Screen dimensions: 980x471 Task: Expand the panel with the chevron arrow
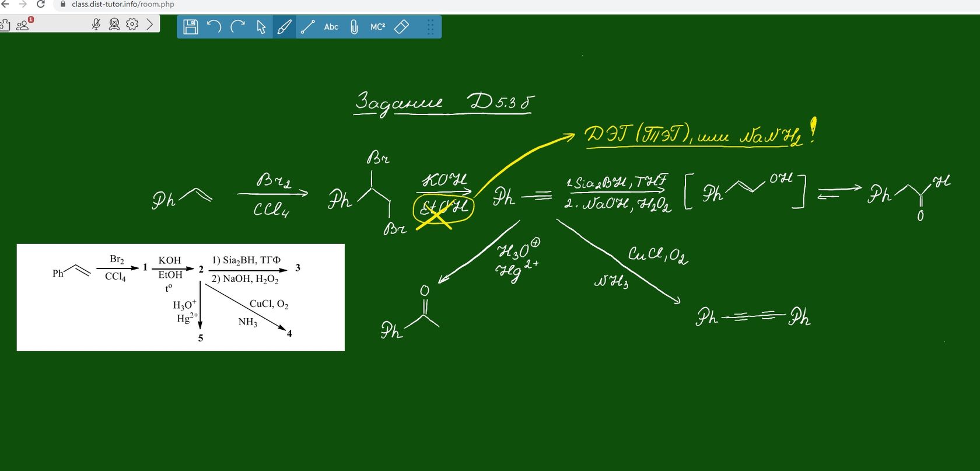[x=150, y=24]
